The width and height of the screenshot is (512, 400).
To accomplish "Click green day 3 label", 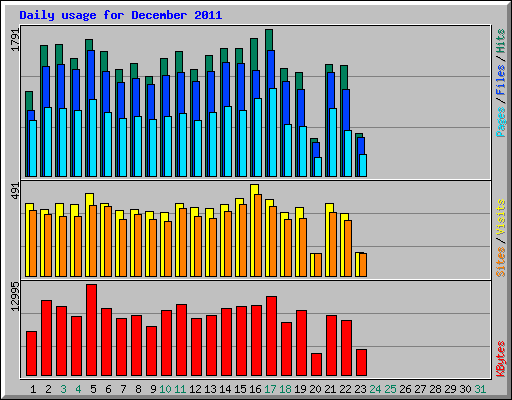I will (63, 389).
